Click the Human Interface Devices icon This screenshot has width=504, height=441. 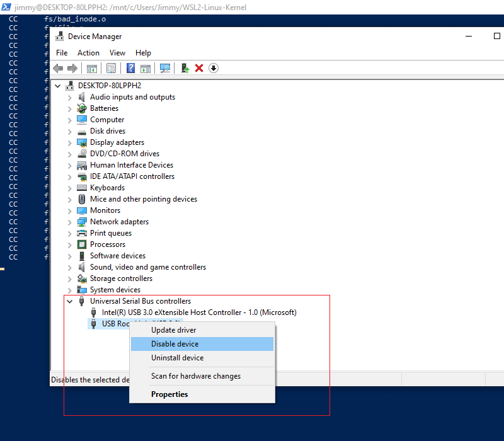click(x=82, y=165)
